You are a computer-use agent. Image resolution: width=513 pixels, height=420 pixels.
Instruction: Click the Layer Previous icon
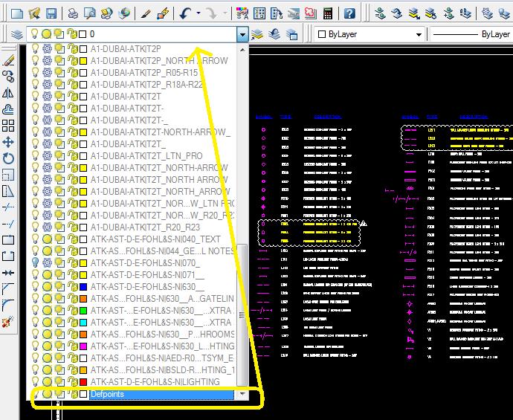274,34
